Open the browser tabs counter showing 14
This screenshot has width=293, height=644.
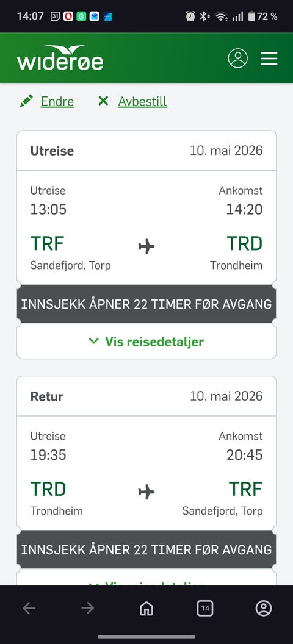pos(205,608)
